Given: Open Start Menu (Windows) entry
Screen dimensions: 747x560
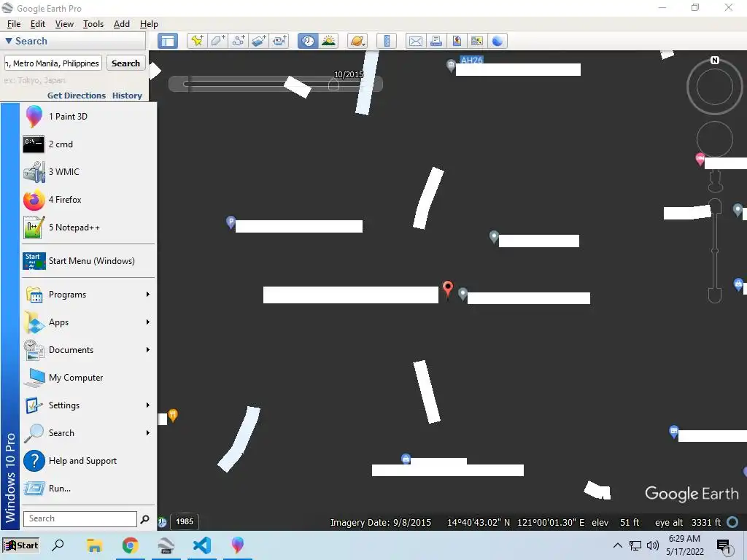Looking at the screenshot, I should [x=88, y=261].
